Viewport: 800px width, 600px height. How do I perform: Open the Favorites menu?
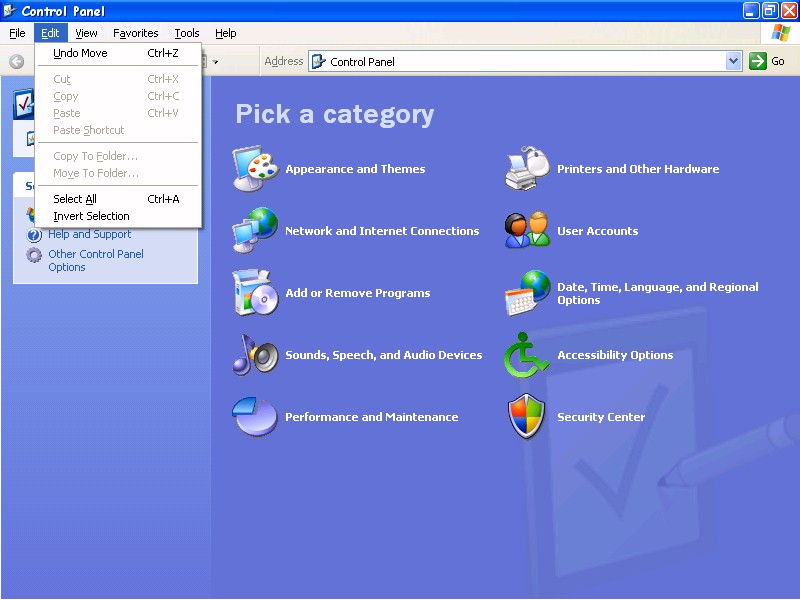(x=136, y=33)
